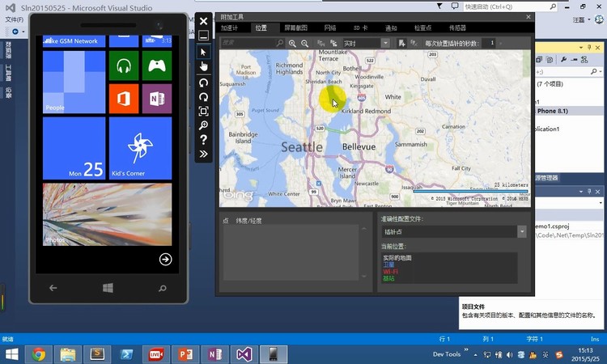Tap the phone Back hardware button
Image resolution: width=607 pixels, height=364 pixels.
point(53,288)
